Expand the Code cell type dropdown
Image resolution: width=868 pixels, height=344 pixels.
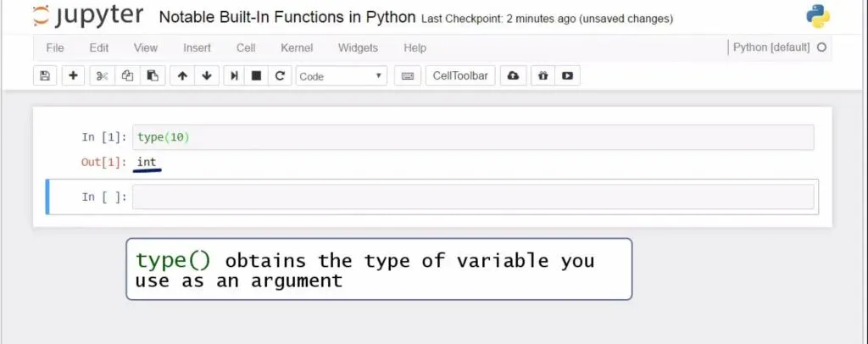coord(341,76)
